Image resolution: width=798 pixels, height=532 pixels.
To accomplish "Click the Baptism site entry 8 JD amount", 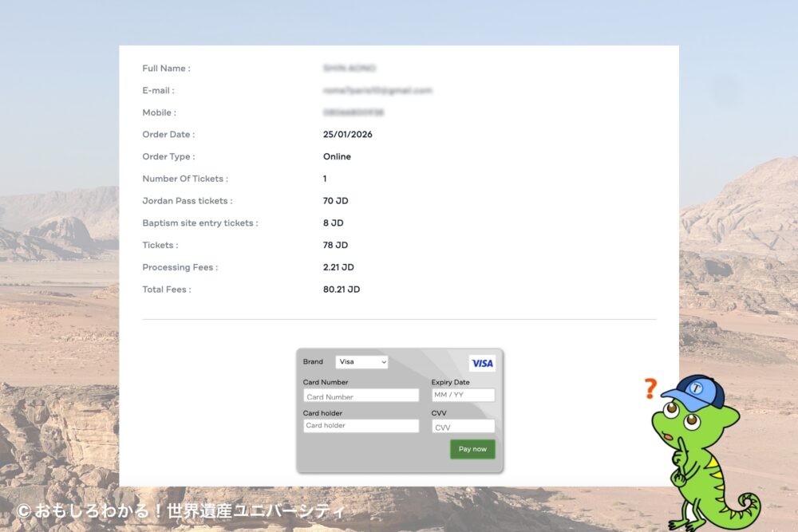I will 333,223.
